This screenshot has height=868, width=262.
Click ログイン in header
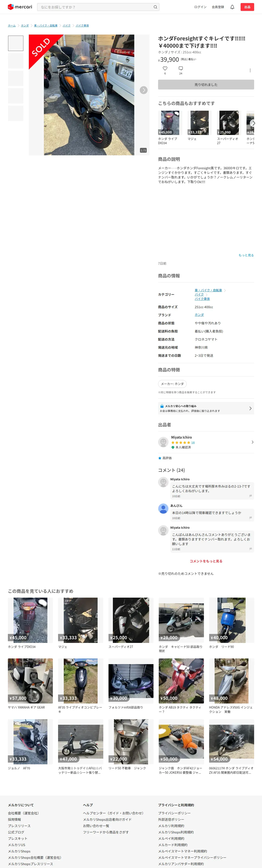[x=200, y=7]
